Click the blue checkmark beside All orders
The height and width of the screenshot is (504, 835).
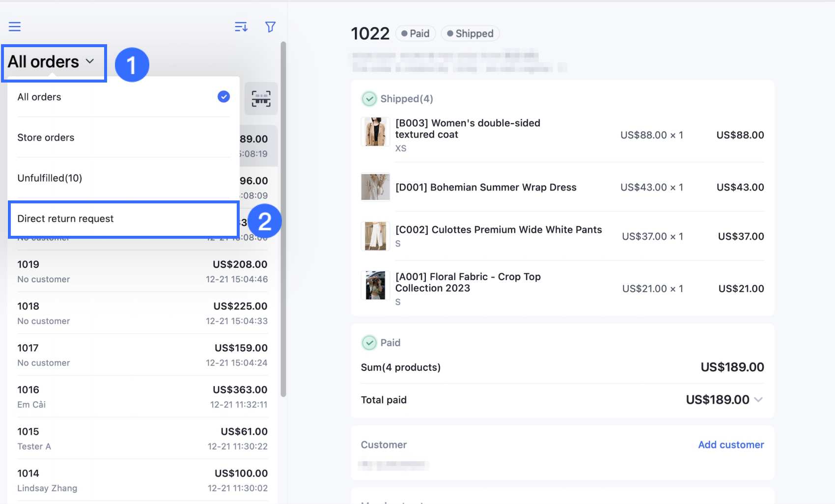[x=223, y=97]
